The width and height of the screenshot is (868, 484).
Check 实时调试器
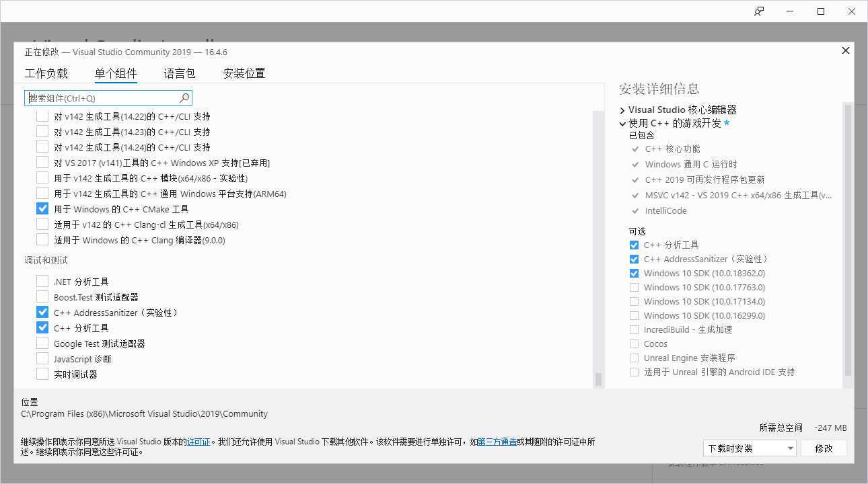coord(42,374)
